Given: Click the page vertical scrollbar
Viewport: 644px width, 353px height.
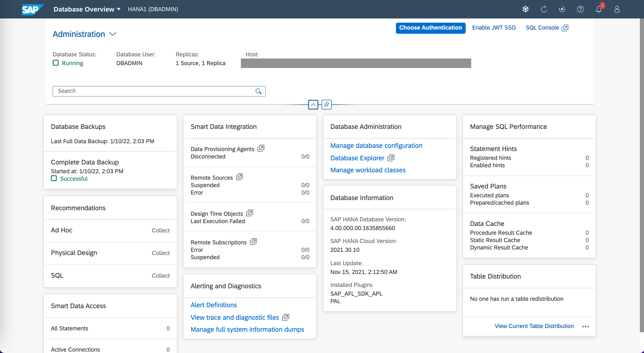Looking at the screenshot, I should (642, 175).
